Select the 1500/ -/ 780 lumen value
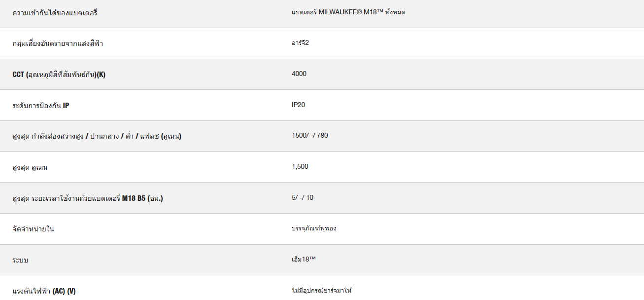Viewport: 644px width, 300px height. point(310,135)
